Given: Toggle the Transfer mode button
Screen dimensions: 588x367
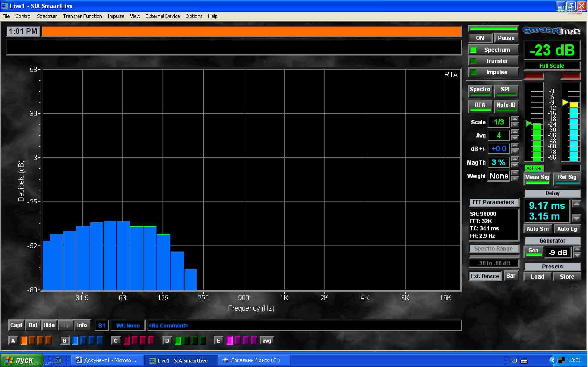Looking at the screenshot, I should (493, 61).
